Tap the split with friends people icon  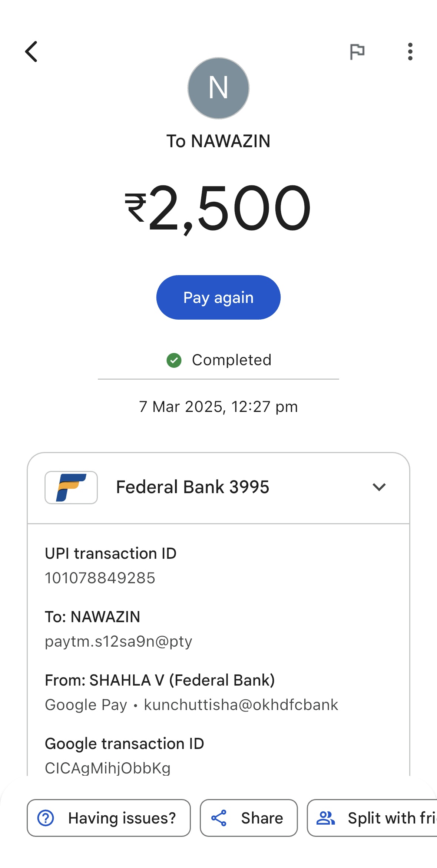325,818
